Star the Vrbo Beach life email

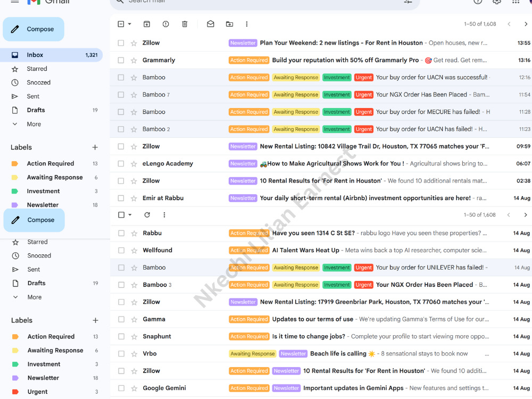coord(134,354)
